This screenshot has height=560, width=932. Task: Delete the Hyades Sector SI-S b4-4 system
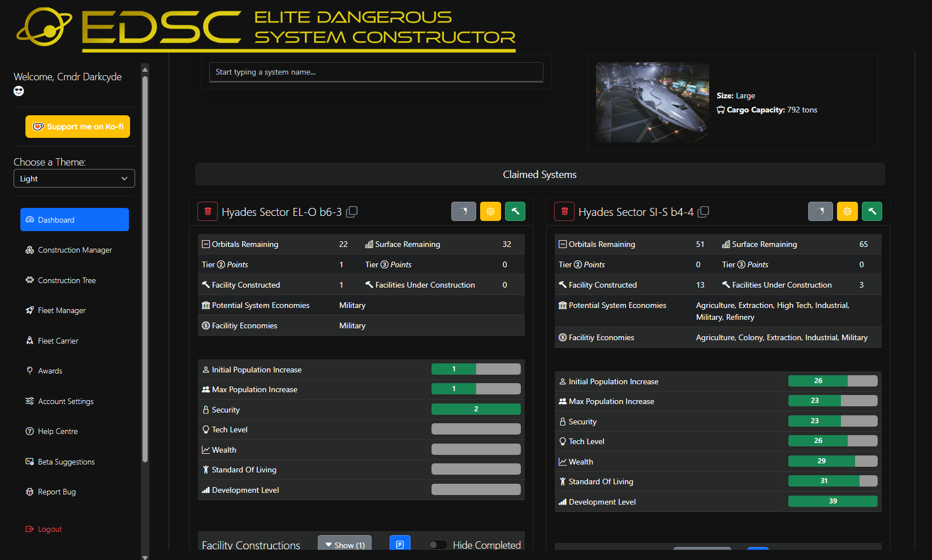(564, 211)
